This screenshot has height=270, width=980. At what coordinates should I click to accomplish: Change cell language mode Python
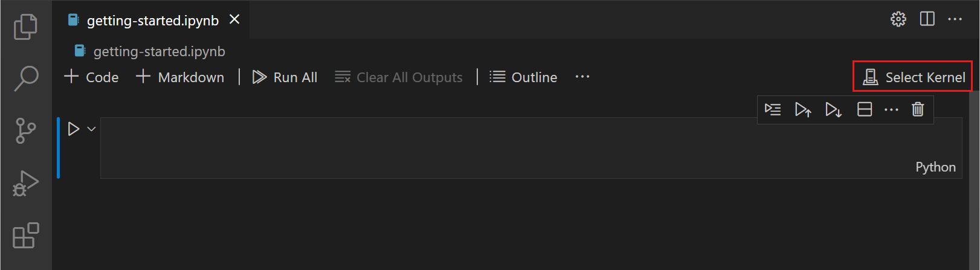point(935,167)
